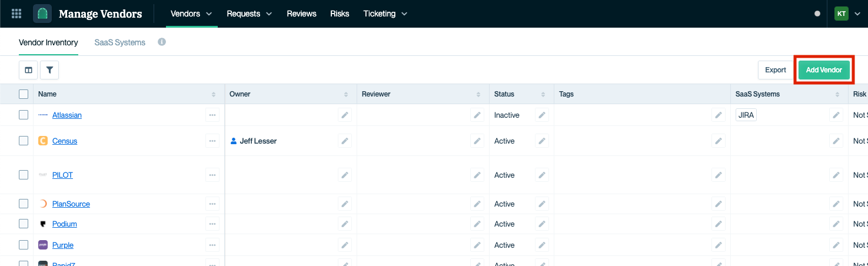Image resolution: width=868 pixels, height=266 pixels.
Task: Edit the SaaS Systems of Atlassian
Action: [836, 115]
